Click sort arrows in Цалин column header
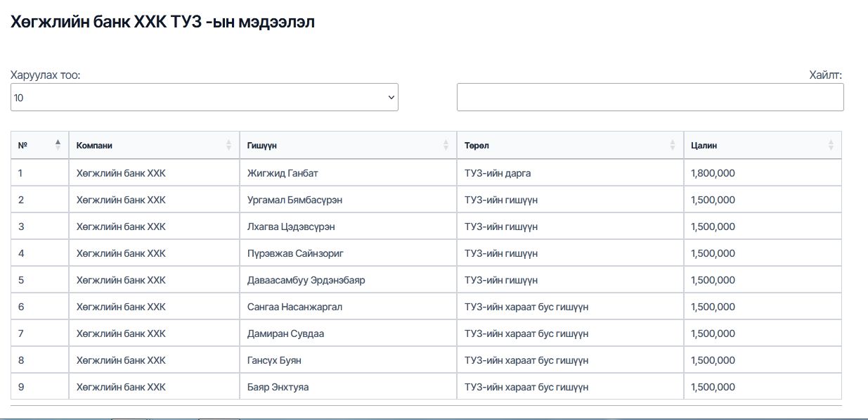 [x=831, y=145]
